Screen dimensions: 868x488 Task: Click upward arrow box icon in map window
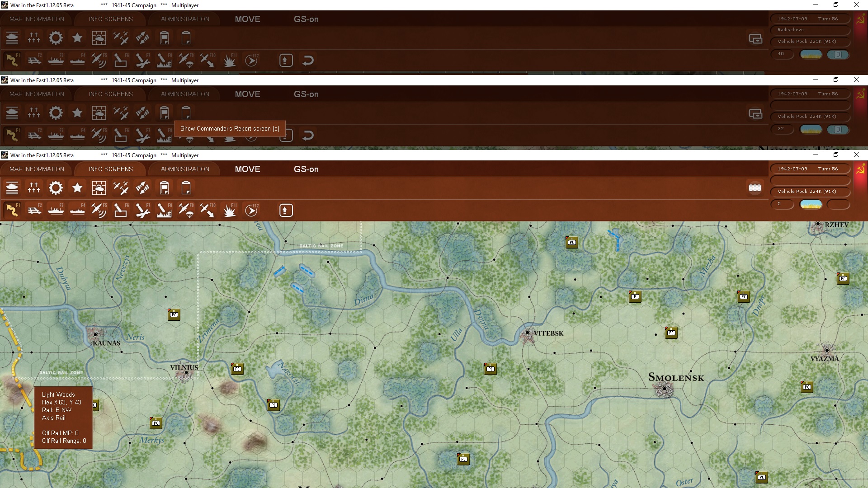(x=286, y=210)
